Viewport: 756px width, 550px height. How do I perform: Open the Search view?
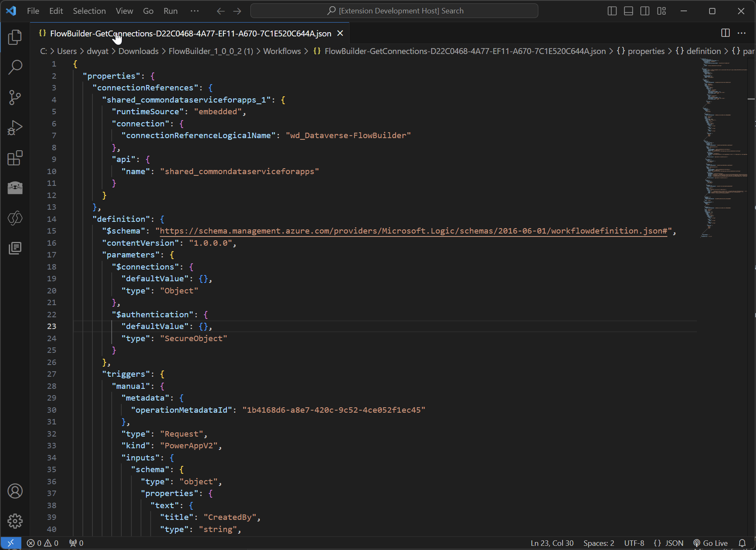(15, 67)
